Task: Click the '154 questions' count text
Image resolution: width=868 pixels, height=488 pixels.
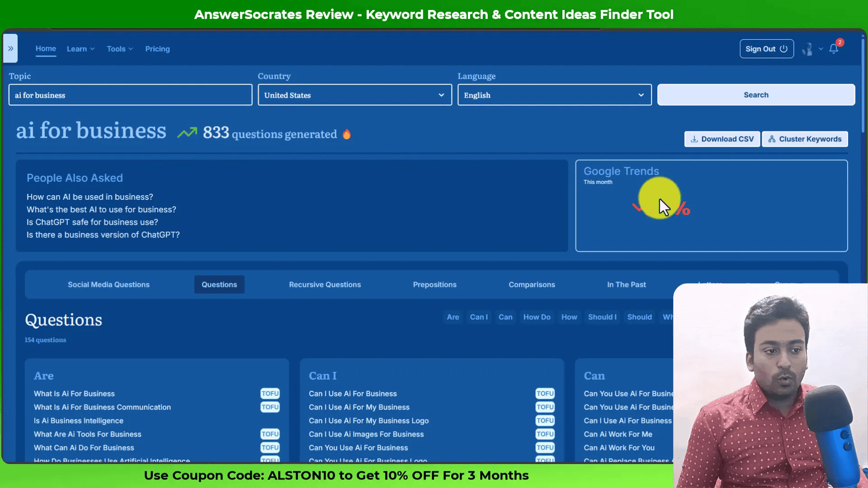Action: point(45,340)
